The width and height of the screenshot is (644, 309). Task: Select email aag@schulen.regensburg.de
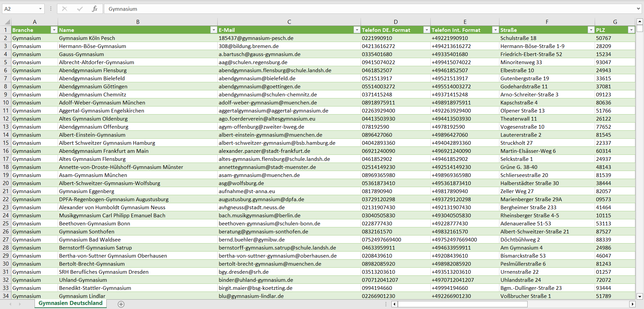click(x=289, y=62)
